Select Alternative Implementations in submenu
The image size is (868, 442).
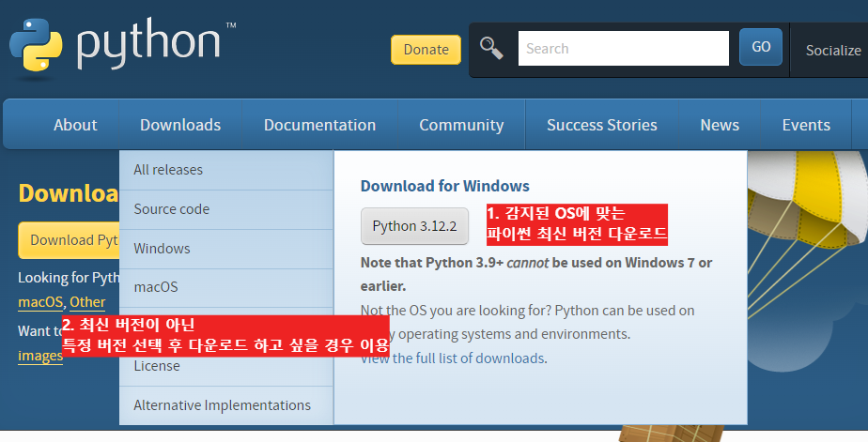click(225, 405)
